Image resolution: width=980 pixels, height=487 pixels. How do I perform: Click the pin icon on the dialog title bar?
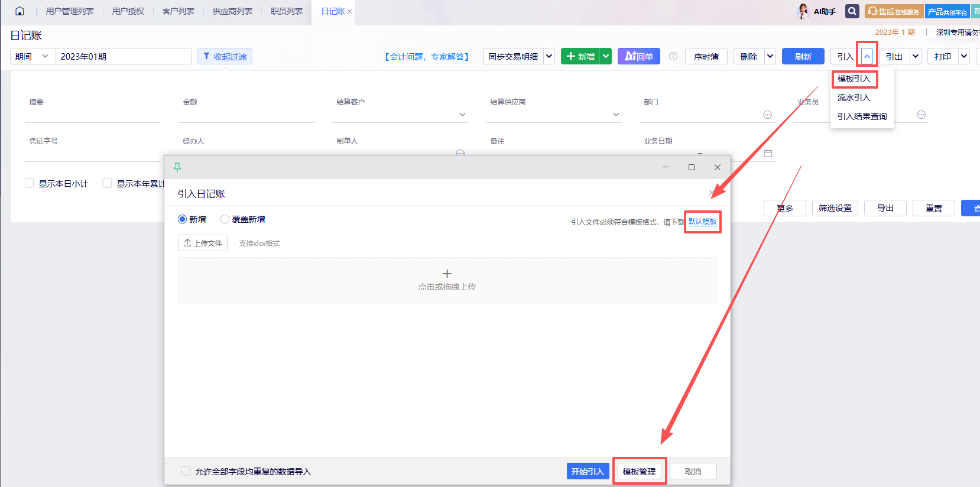(x=177, y=167)
